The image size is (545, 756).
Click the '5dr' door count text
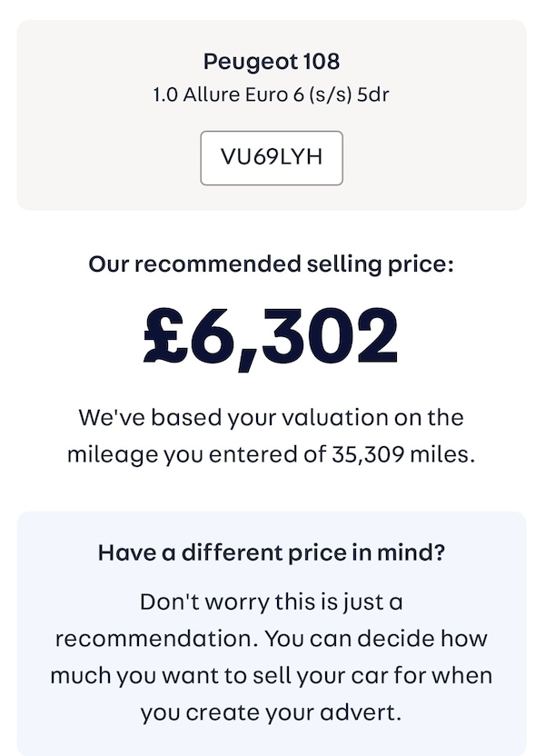(373, 94)
